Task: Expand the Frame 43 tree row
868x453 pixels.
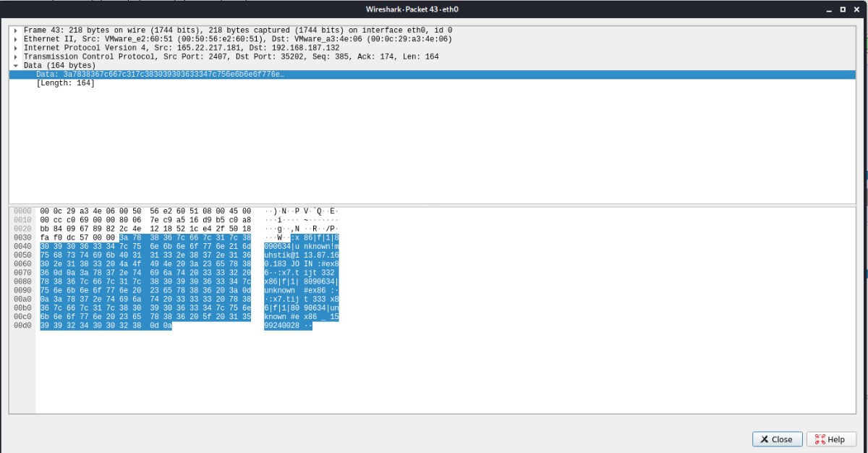Action: [x=15, y=30]
